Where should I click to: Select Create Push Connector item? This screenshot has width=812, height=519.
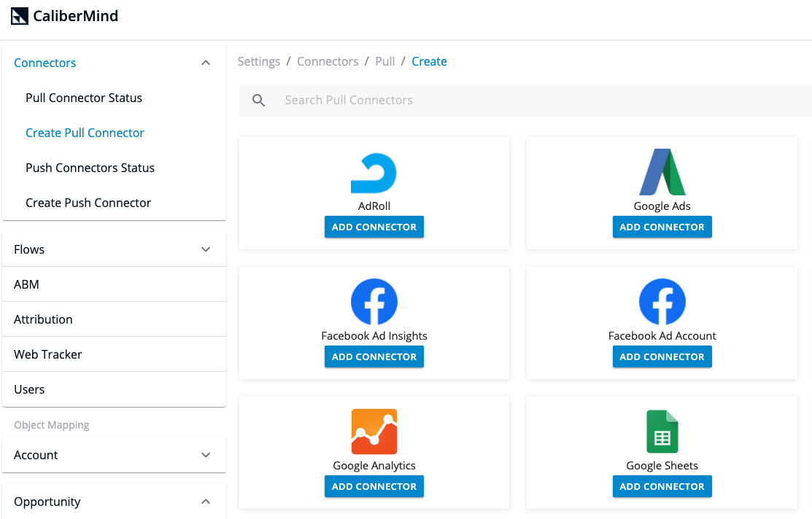coord(88,203)
